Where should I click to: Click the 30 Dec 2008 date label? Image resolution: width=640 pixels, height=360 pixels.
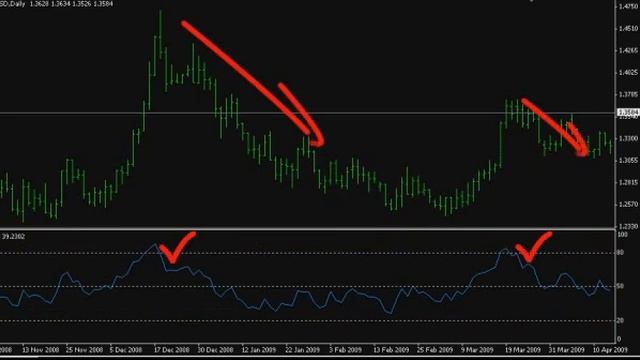215,350
